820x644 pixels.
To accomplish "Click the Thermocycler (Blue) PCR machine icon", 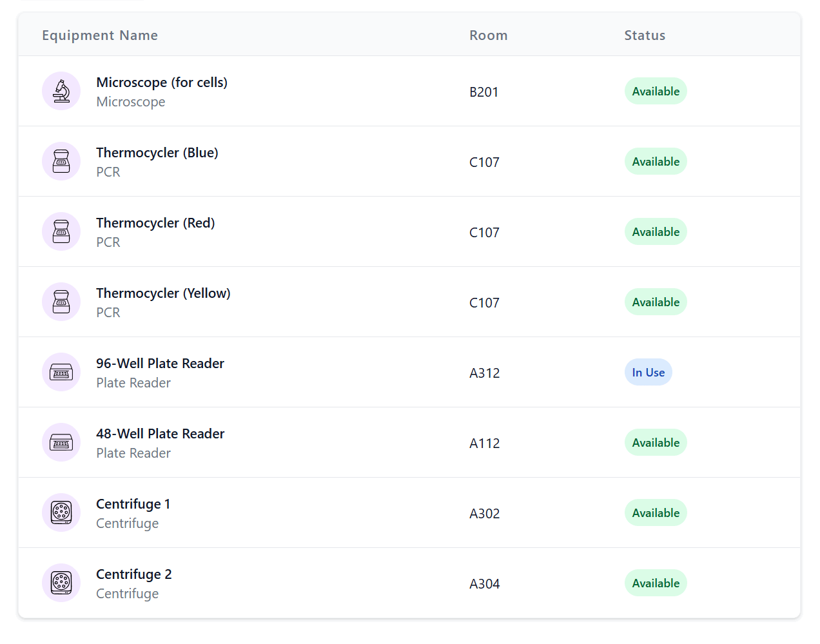I will click(61, 161).
